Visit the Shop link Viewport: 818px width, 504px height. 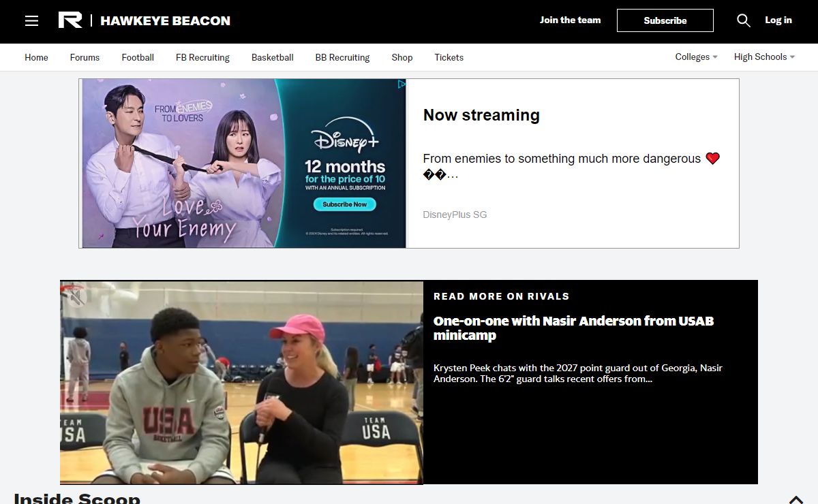click(x=402, y=57)
